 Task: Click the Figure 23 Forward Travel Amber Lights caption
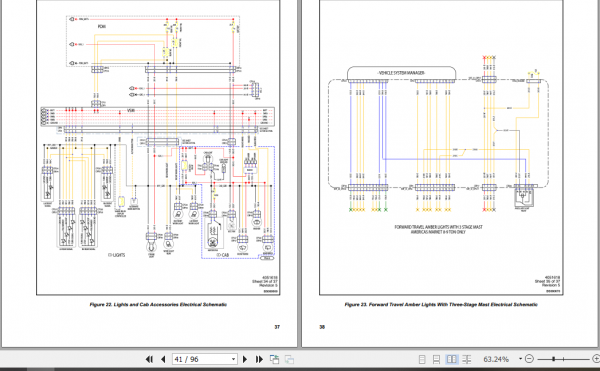pyautogui.click(x=441, y=304)
